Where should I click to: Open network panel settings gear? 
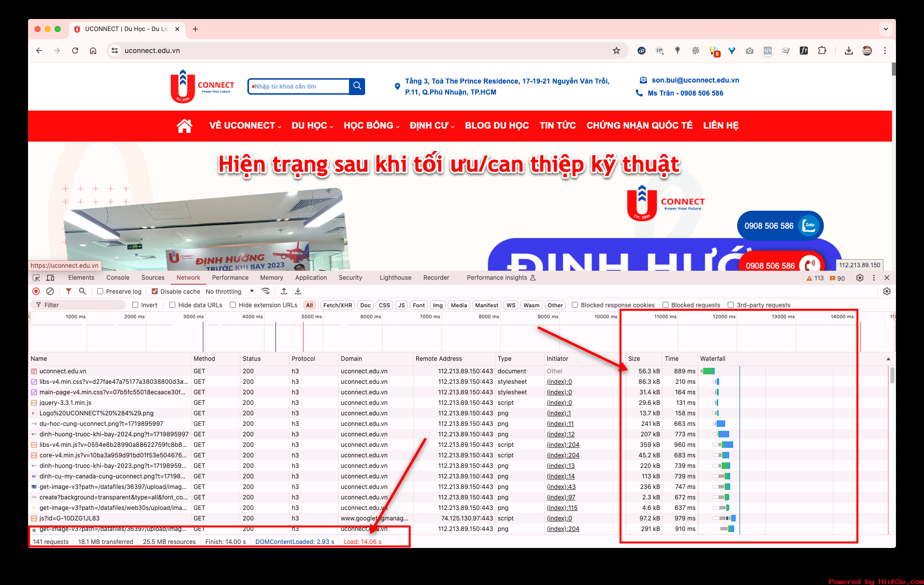click(x=887, y=291)
